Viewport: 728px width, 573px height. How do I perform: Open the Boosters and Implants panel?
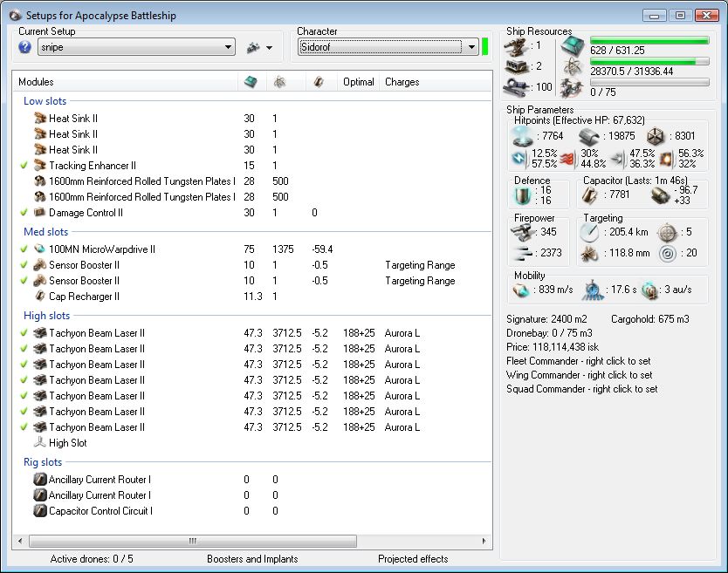252,559
